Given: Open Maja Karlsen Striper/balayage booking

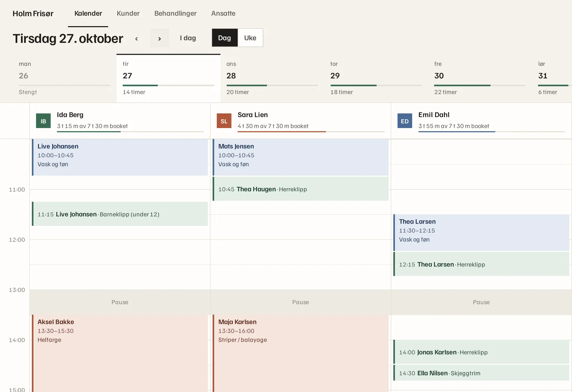Looking at the screenshot, I should click(x=301, y=353).
